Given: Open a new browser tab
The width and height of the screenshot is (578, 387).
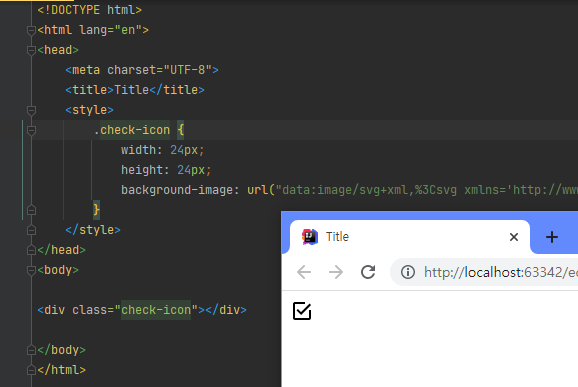Looking at the screenshot, I should [552, 237].
